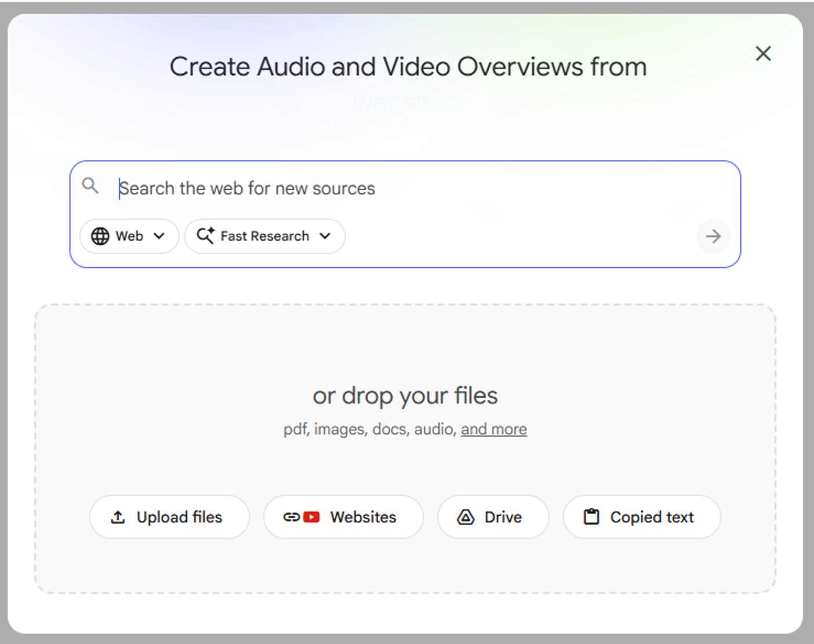Click the red YouTube icon

[311, 517]
